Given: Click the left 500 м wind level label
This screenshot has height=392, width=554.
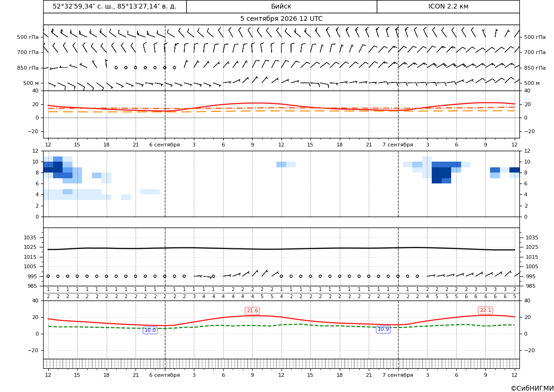Looking at the screenshot, I should (31, 83).
